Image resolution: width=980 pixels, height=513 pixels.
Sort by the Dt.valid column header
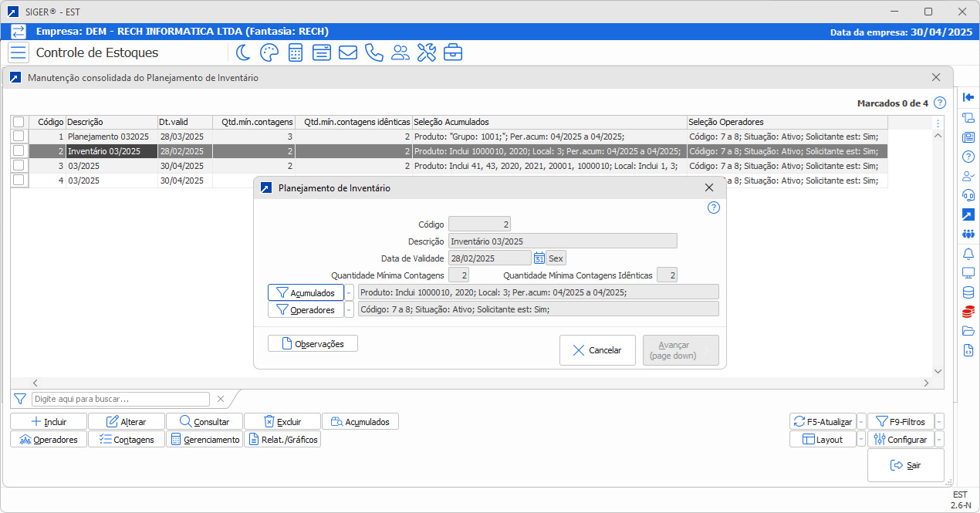pyautogui.click(x=184, y=122)
